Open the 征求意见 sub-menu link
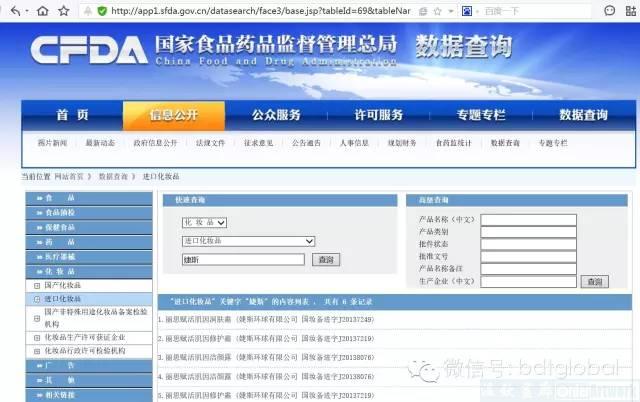Image resolution: width=640 pixels, height=402 pixels. [x=258, y=143]
